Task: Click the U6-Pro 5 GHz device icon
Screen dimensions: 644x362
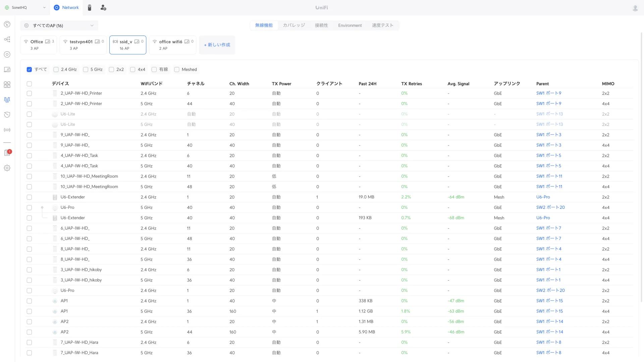Action: pyautogui.click(x=55, y=207)
